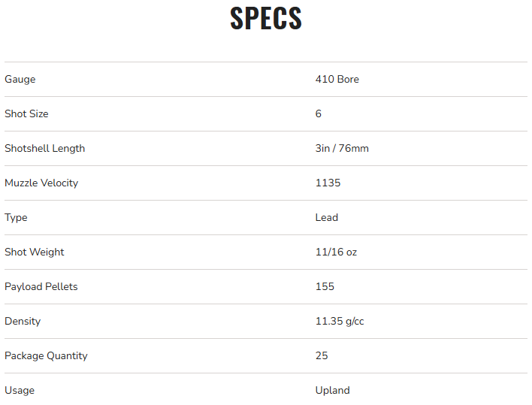The height and width of the screenshot is (405, 532).
Task: Click the Density label
Action: [x=23, y=321]
